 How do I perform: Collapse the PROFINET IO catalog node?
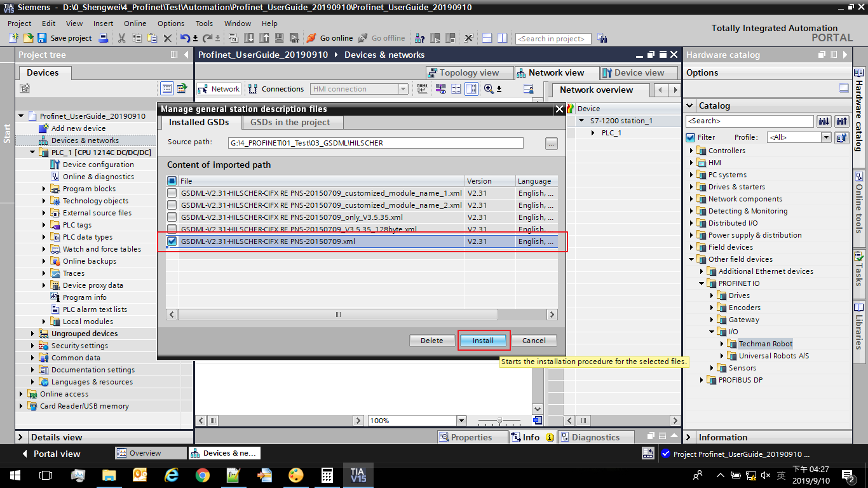(702, 283)
